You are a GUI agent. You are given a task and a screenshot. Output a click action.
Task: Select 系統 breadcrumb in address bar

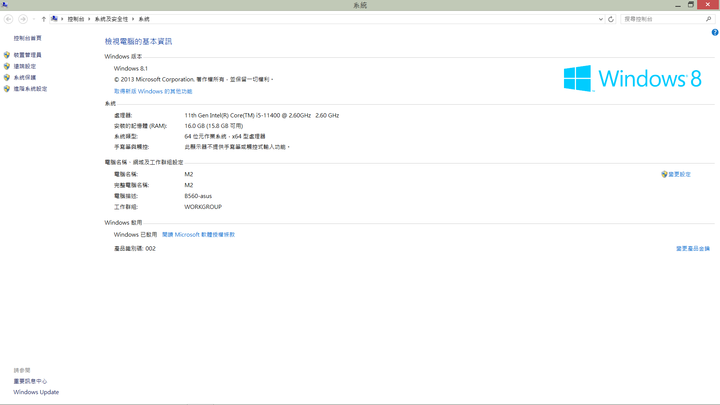point(144,19)
